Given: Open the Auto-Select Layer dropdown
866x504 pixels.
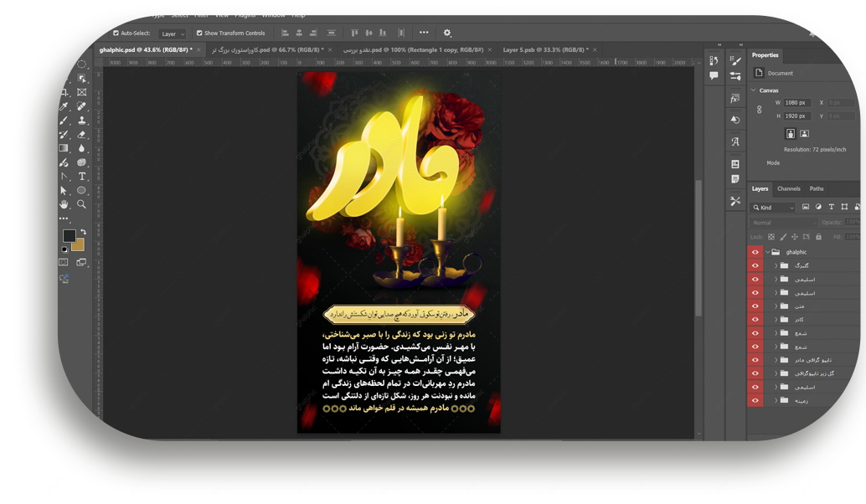Looking at the screenshot, I should (173, 33).
